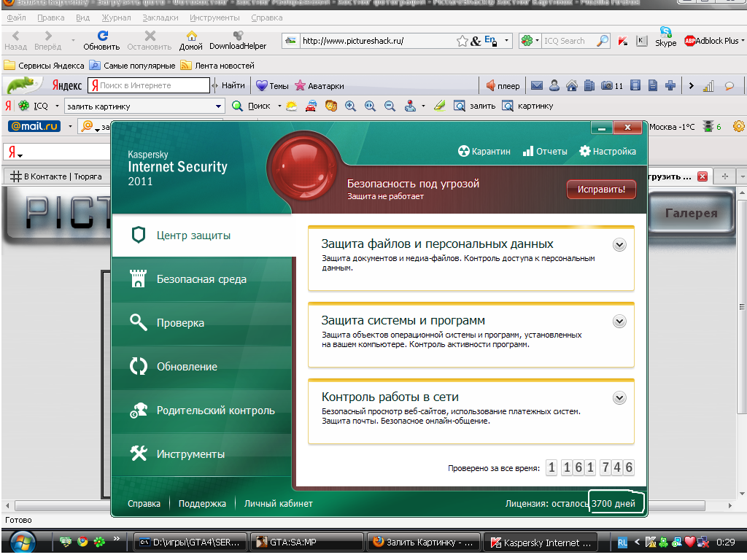Click the Поддержка support link
Screen dimensions: 747x560
(x=202, y=503)
